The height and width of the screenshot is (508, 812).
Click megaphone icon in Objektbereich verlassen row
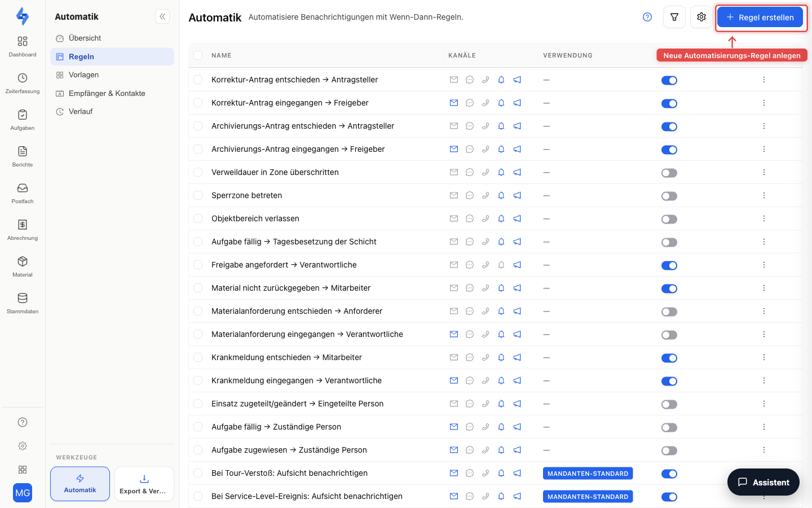point(517,218)
